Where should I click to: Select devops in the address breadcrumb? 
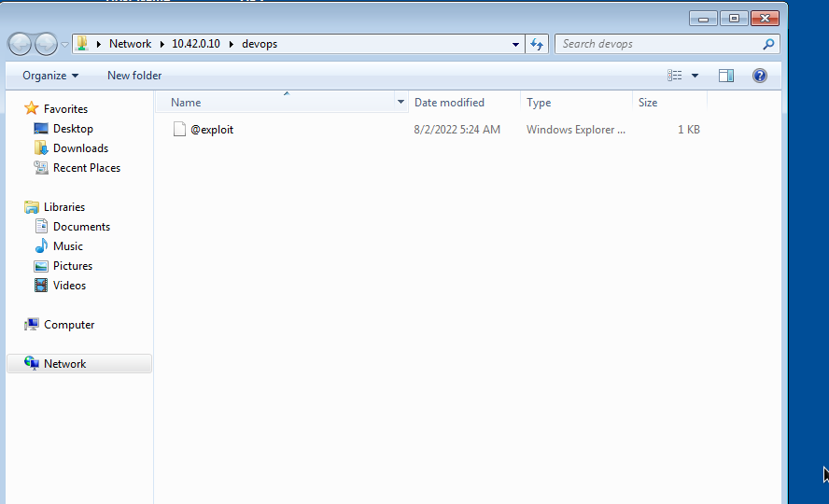(x=260, y=44)
